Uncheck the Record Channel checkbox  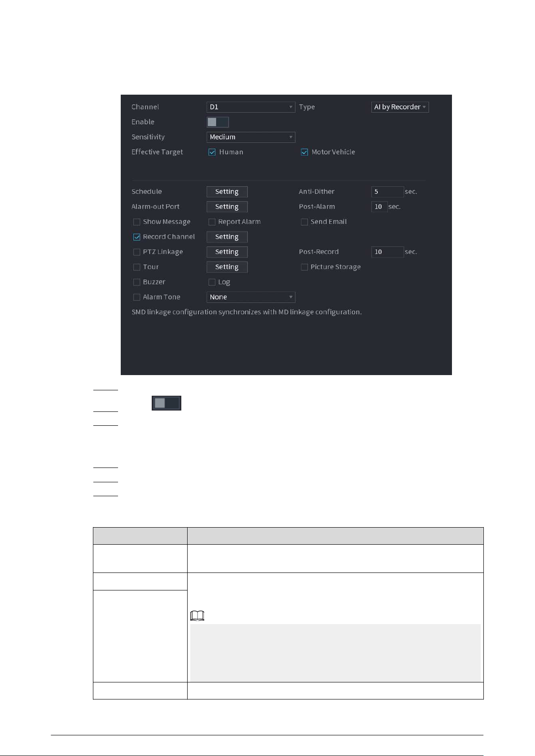(136, 237)
